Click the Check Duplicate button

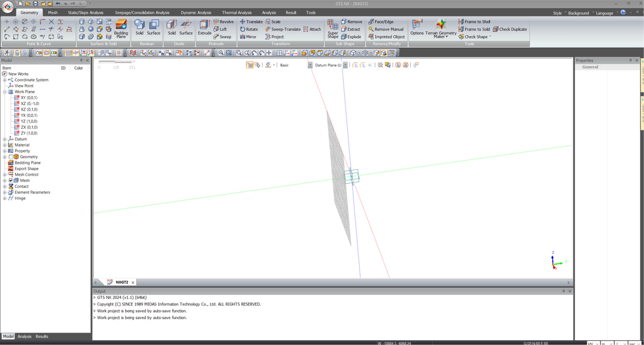[x=510, y=29]
